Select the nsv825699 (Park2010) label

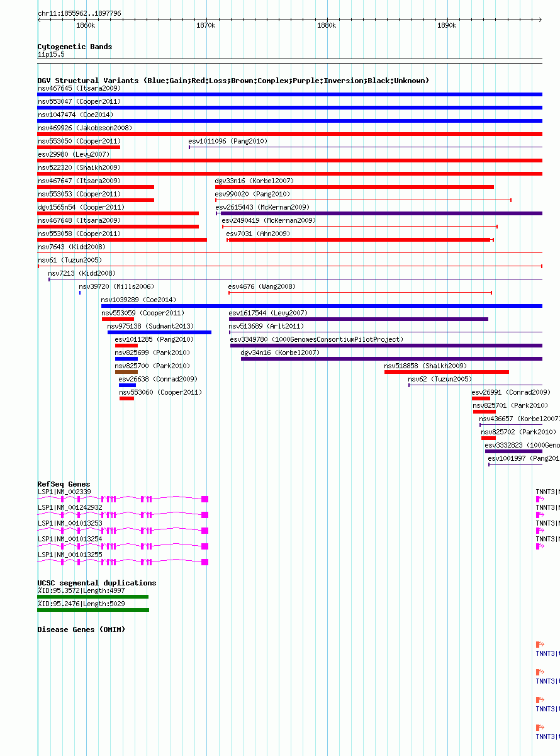(152, 353)
